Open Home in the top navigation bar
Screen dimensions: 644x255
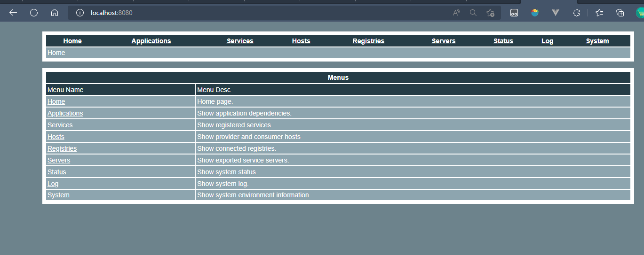[72, 41]
